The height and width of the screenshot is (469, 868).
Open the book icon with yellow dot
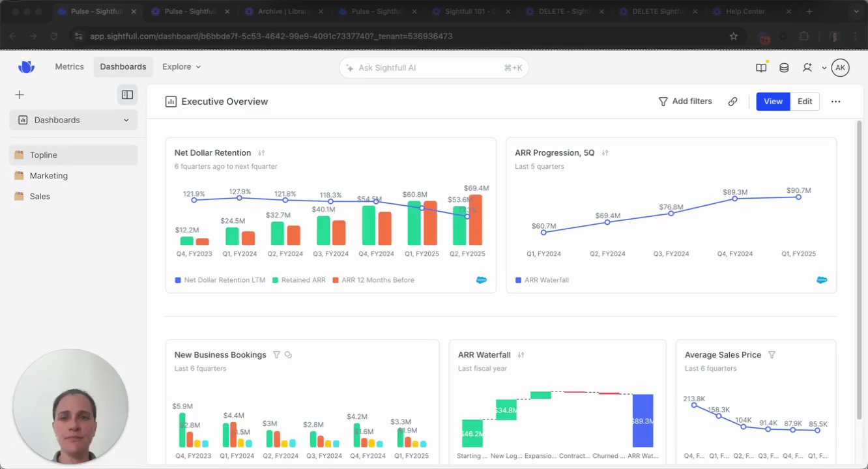[761, 67]
